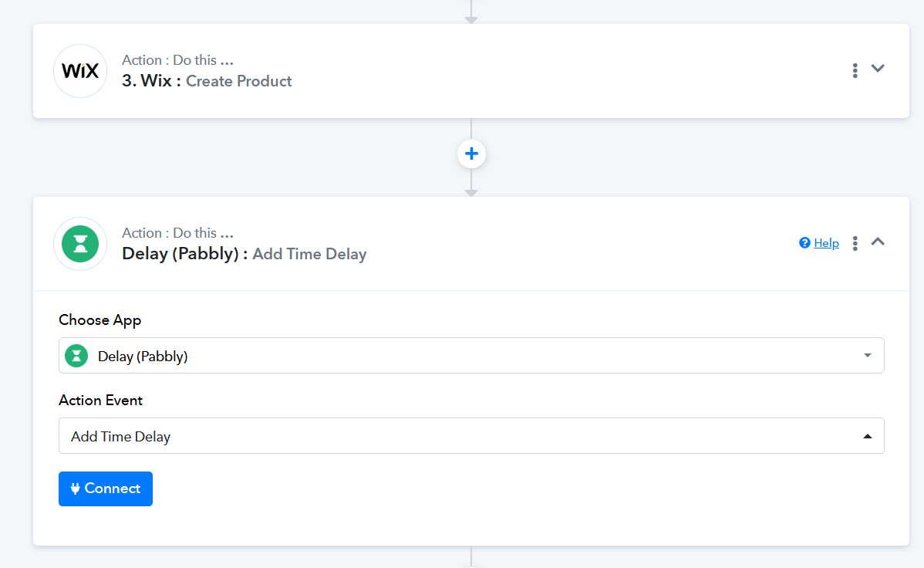The width and height of the screenshot is (924, 568).
Task: Open the Help link
Action: pyautogui.click(x=826, y=243)
